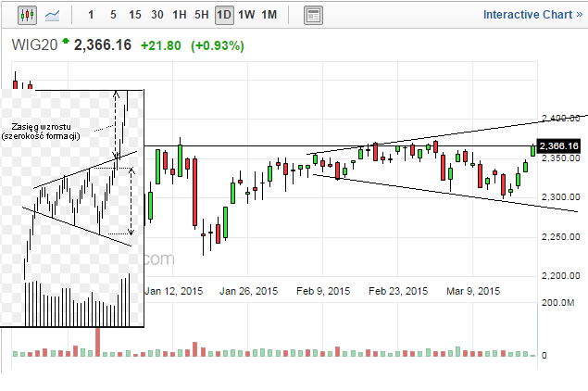Click the (+0.93%) percent change
588x391 pixels.
[218, 45]
